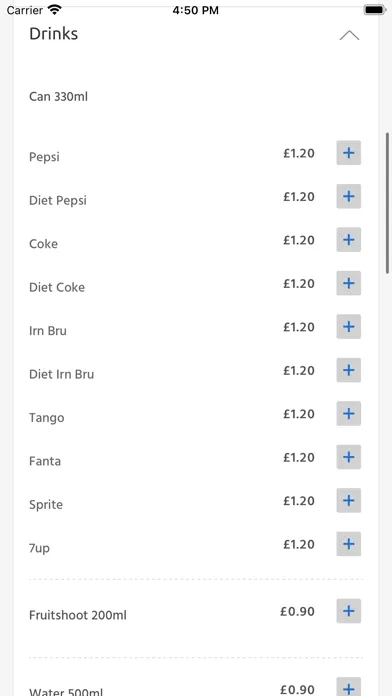Add Tango can to order
The width and height of the screenshot is (392, 696).
coord(348,414)
